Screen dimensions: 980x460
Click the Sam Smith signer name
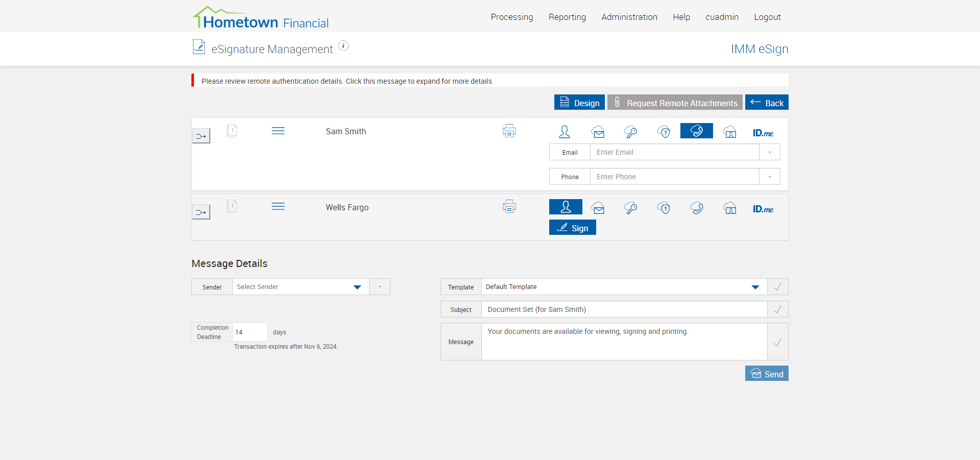point(346,131)
